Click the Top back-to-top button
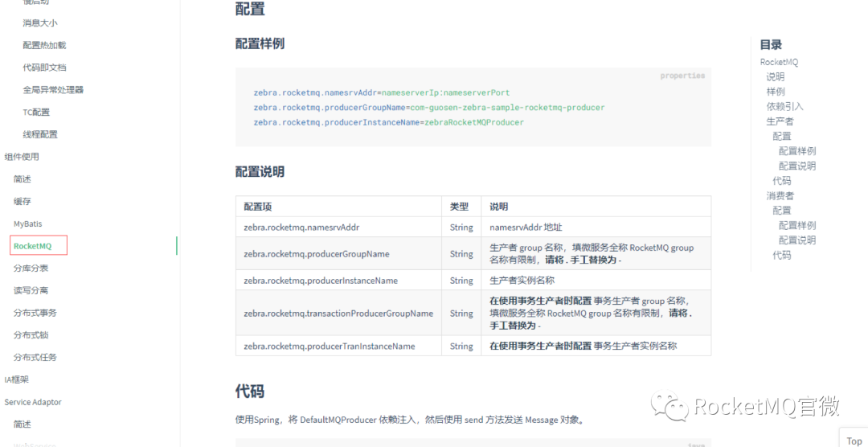 [854, 441]
